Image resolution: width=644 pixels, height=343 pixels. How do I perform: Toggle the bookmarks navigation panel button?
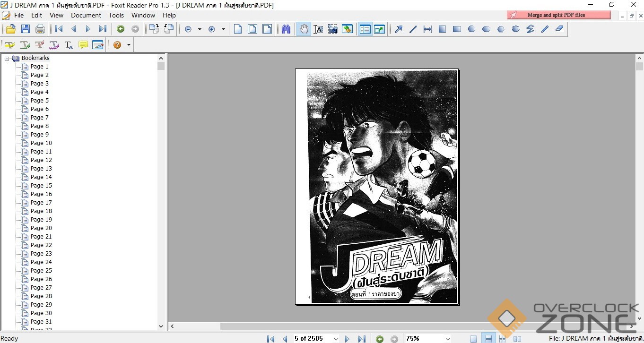(365, 29)
